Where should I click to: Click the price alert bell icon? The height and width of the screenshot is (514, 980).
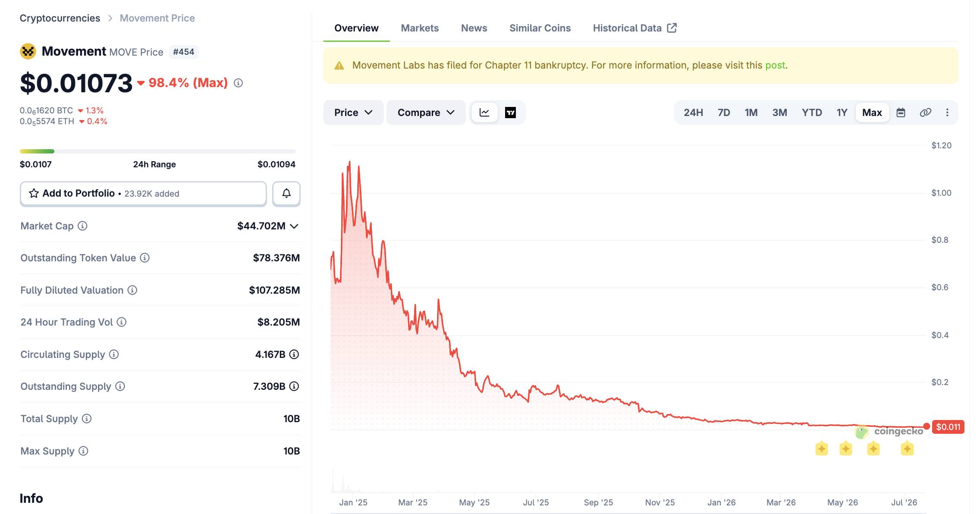pos(286,193)
